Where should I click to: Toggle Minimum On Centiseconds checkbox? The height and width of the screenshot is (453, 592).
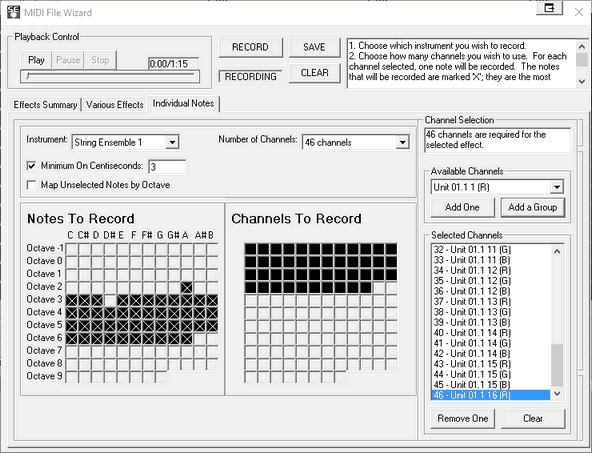pos(32,166)
